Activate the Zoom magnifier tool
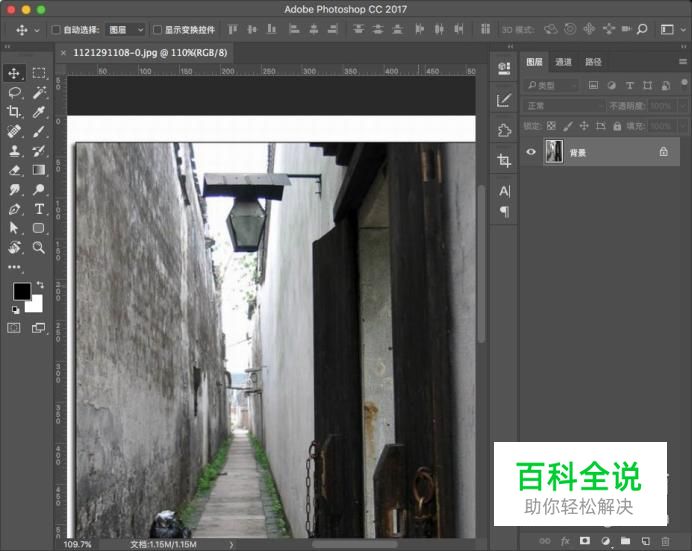The width and height of the screenshot is (692, 551). point(39,247)
